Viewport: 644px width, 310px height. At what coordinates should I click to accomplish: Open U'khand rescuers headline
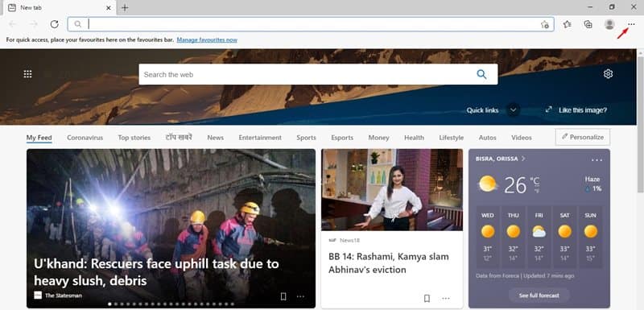(x=156, y=272)
